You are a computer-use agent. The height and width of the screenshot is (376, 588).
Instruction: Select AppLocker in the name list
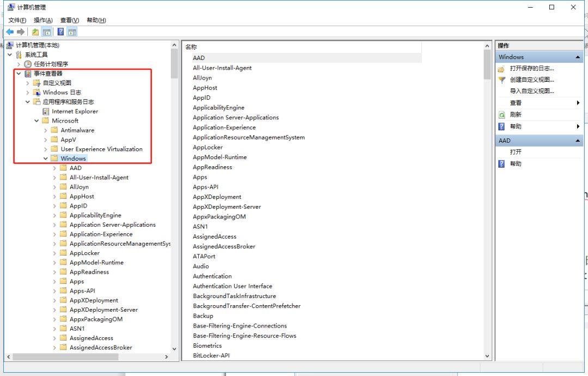(x=208, y=147)
